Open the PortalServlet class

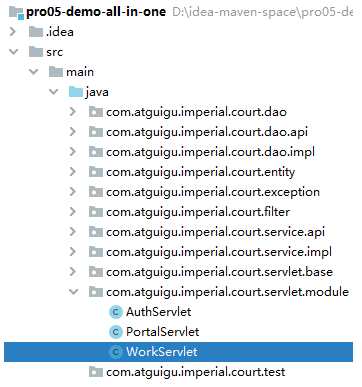click(162, 332)
